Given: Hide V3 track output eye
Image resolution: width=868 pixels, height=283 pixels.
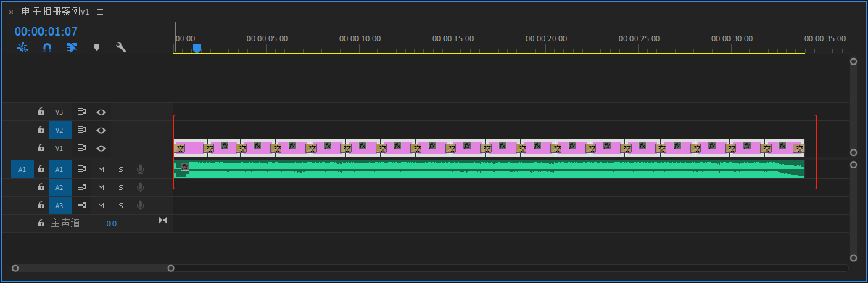Looking at the screenshot, I should (101, 112).
